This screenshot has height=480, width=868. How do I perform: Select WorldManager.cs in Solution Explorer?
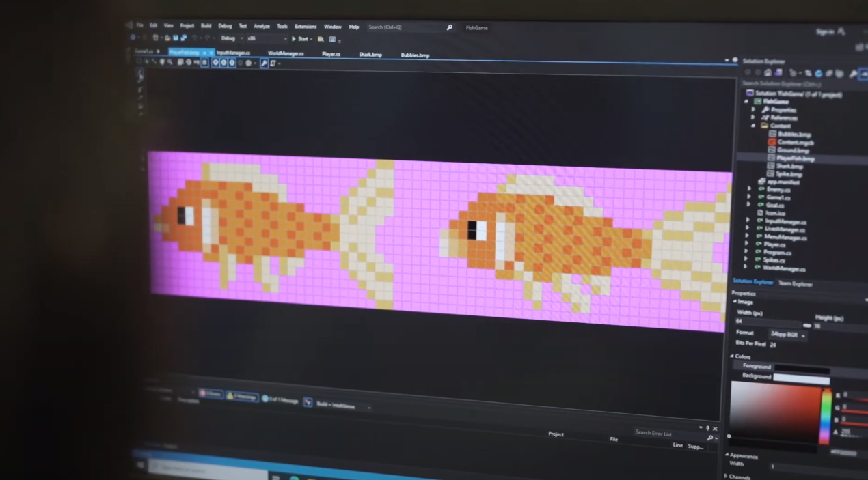click(785, 268)
